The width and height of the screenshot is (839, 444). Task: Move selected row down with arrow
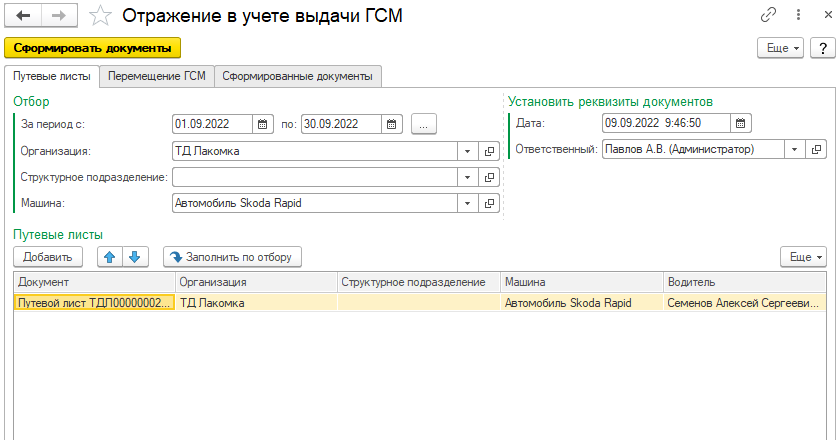[x=135, y=257]
